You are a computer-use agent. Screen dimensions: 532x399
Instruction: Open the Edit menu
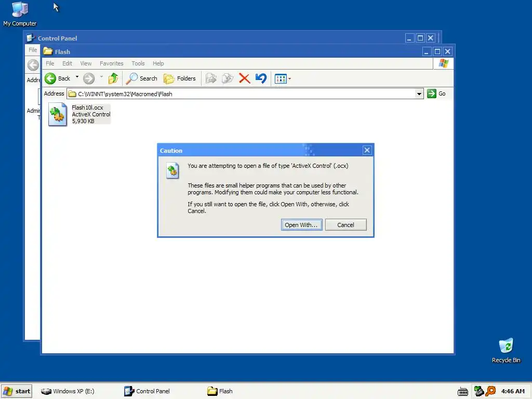click(67, 63)
